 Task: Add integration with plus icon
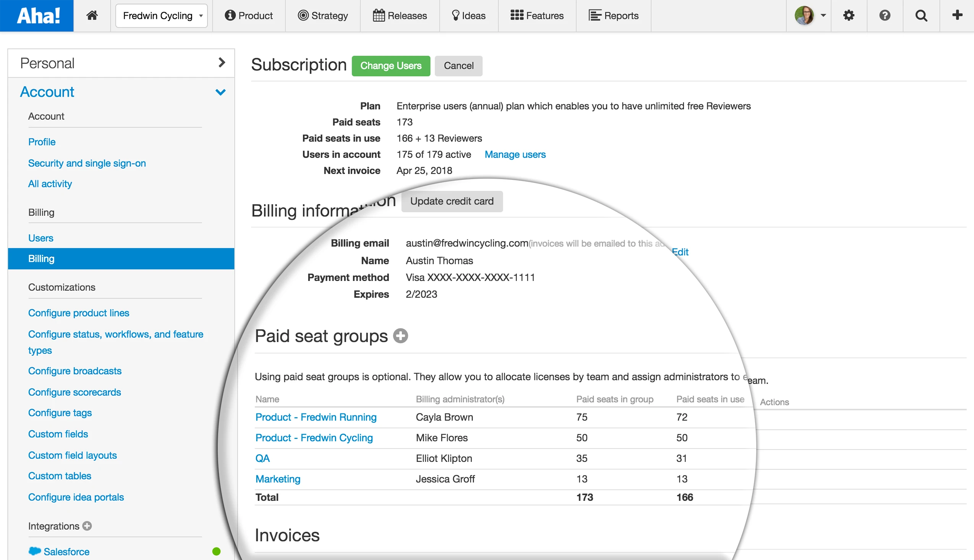pyautogui.click(x=87, y=526)
